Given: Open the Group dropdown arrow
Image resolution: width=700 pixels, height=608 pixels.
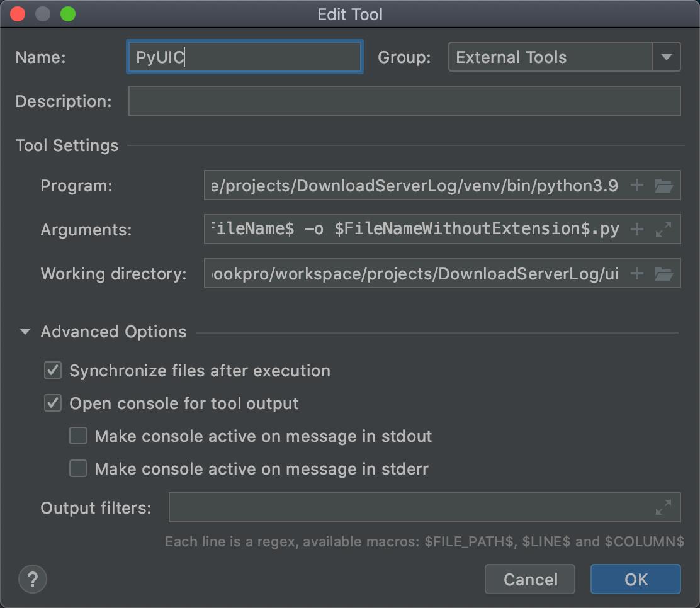Looking at the screenshot, I should pos(667,57).
